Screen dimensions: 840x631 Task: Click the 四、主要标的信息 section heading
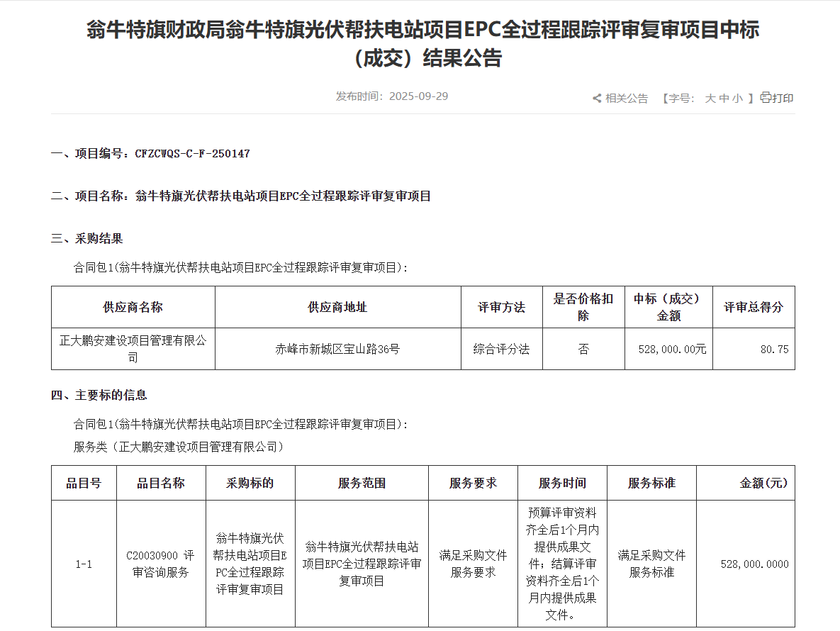click(99, 395)
